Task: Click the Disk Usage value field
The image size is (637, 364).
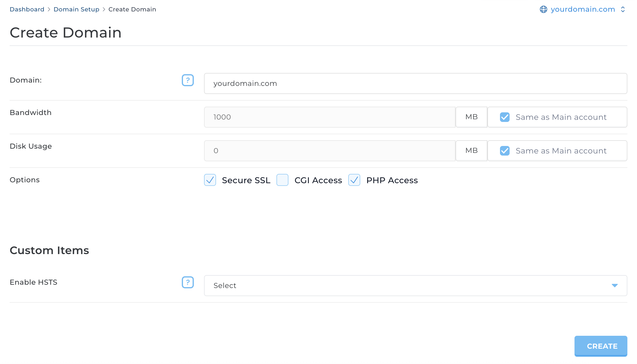Action: click(330, 151)
